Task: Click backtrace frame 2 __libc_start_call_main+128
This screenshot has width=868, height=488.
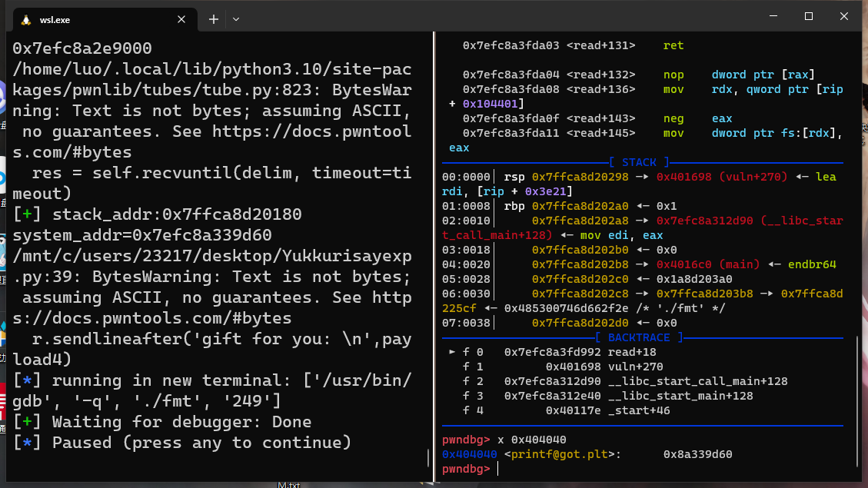Action: click(625, 381)
